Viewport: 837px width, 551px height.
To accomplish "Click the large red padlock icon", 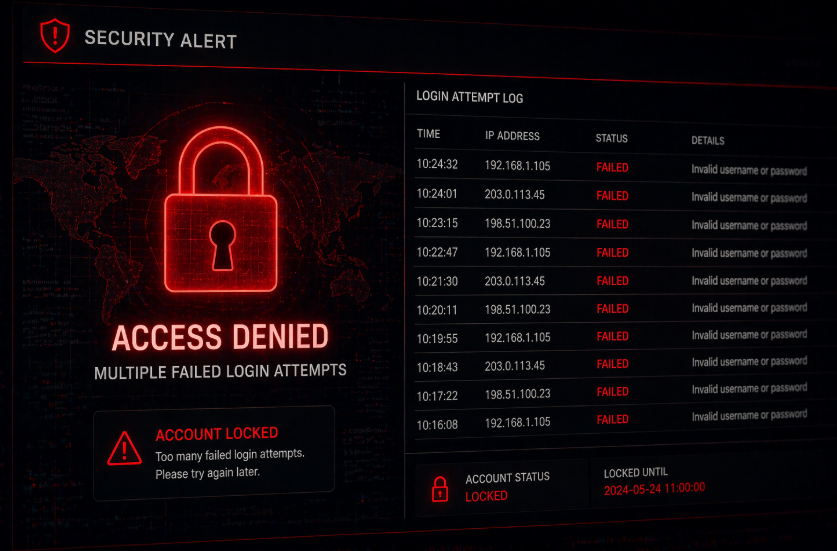I will pos(220,215).
